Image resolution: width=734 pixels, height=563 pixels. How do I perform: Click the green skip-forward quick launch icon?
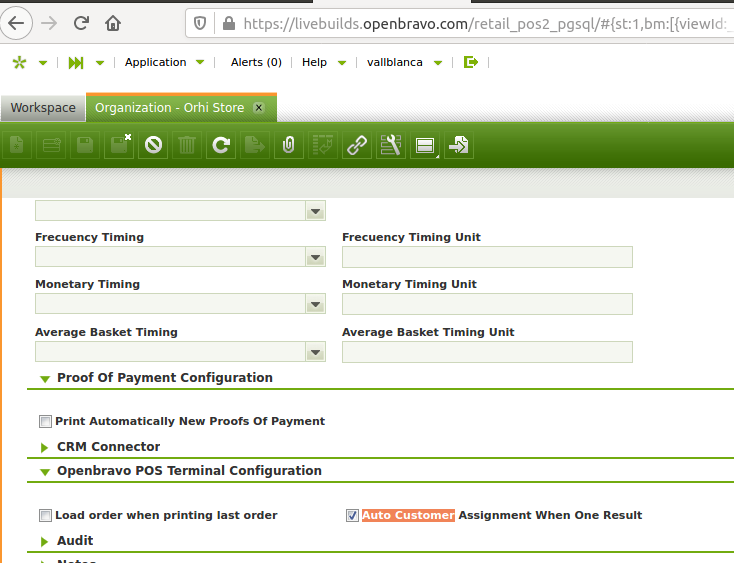(x=76, y=62)
